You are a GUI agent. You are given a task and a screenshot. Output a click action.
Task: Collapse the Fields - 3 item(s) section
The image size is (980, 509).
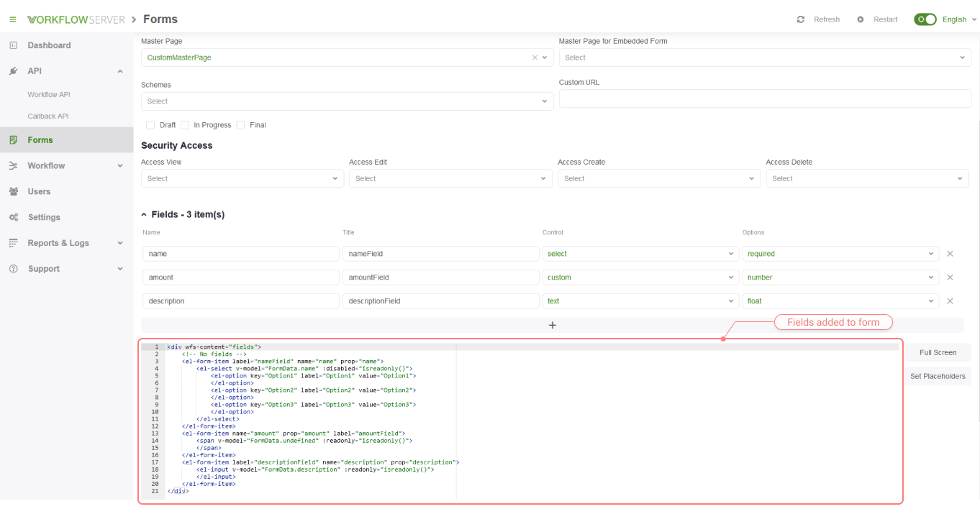point(144,215)
